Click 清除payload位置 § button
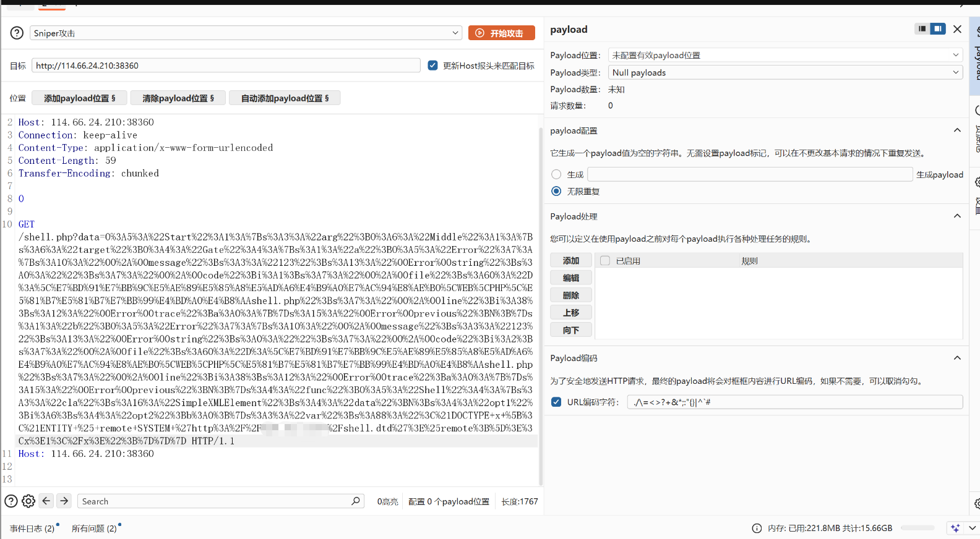 178,98
